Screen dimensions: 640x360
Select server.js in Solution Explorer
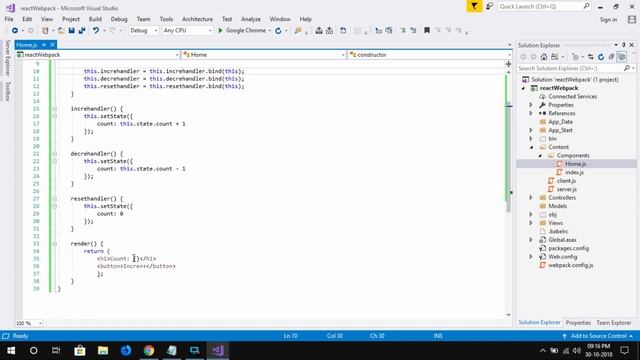pyautogui.click(x=567, y=189)
